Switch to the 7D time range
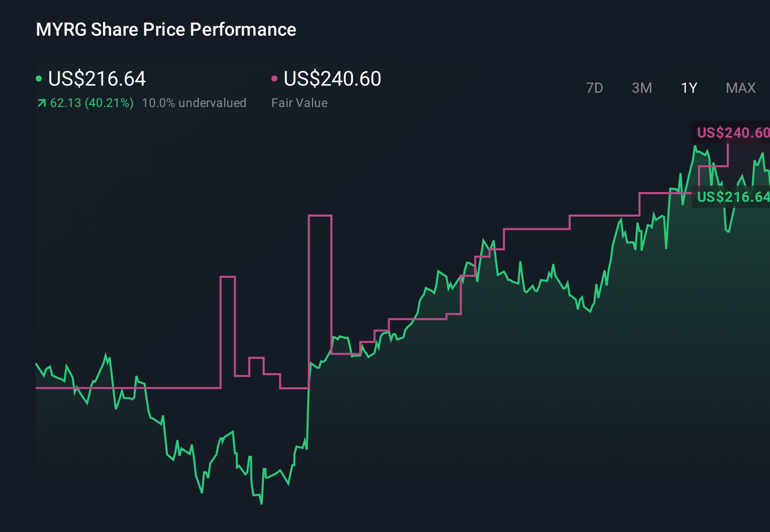Viewport: 770px width, 532px height. click(595, 88)
